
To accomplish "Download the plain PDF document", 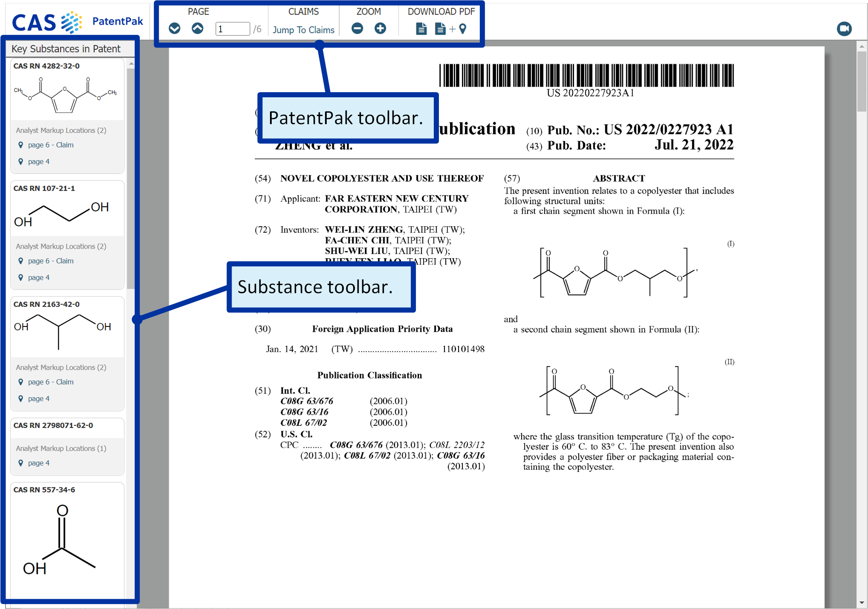I will click(x=421, y=29).
